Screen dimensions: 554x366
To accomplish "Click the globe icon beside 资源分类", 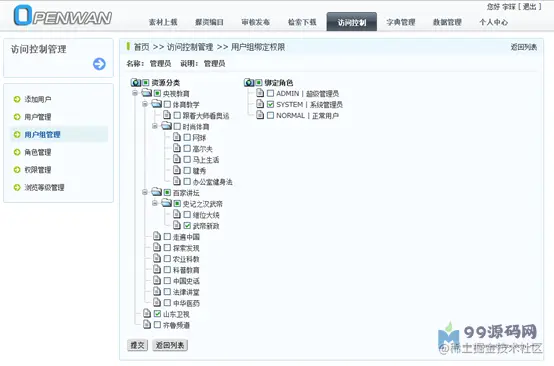I will coord(136,83).
